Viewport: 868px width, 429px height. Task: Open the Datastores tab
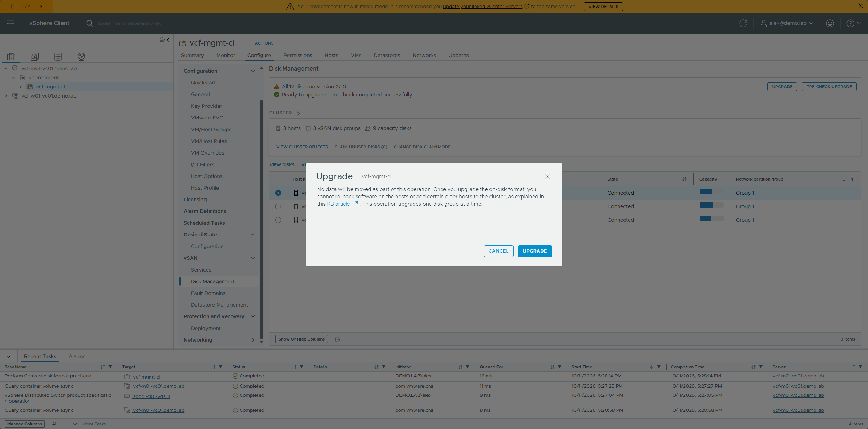tap(387, 55)
